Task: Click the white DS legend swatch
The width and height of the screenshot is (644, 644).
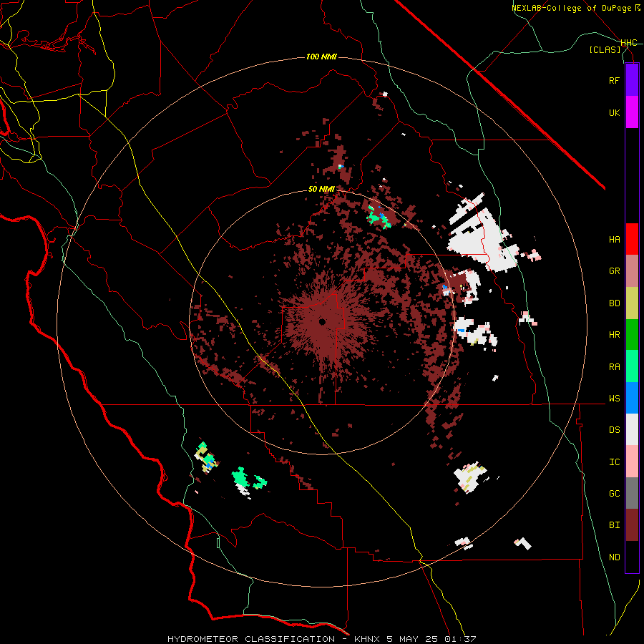Action: pyautogui.click(x=632, y=429)
